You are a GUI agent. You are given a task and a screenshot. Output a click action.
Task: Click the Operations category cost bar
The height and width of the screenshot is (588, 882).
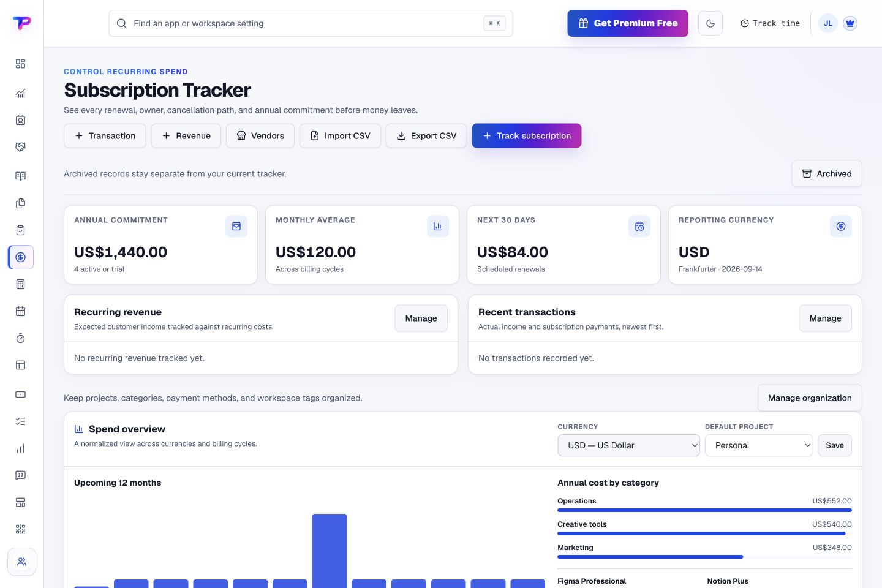coord(704,510)
